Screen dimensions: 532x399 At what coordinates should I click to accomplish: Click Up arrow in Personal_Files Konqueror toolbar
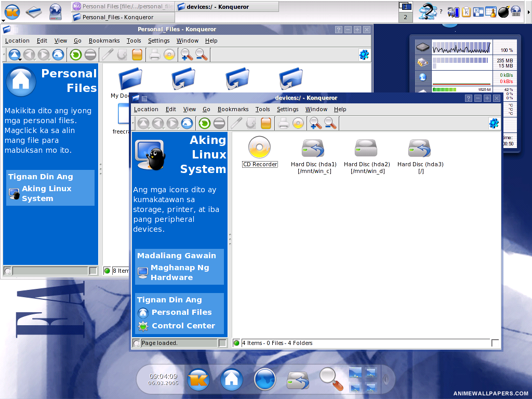coord(14,55)
